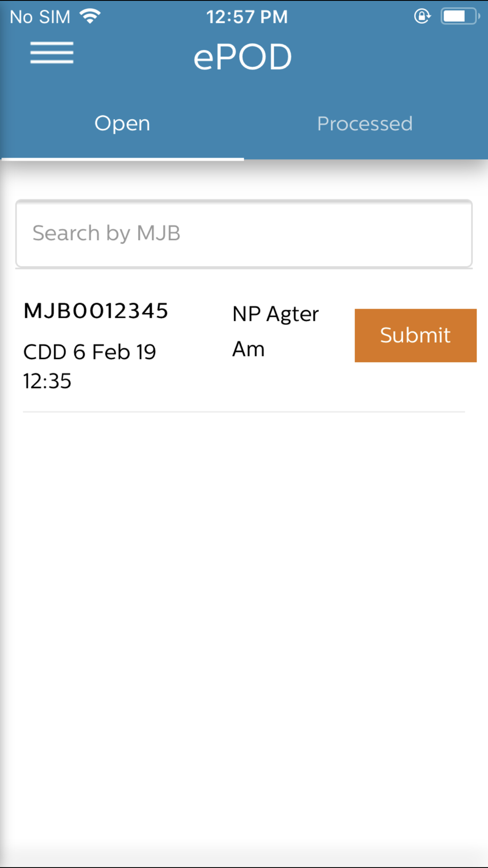Tap the ePOD header title

pyautogui.click(x=243, y=57)
